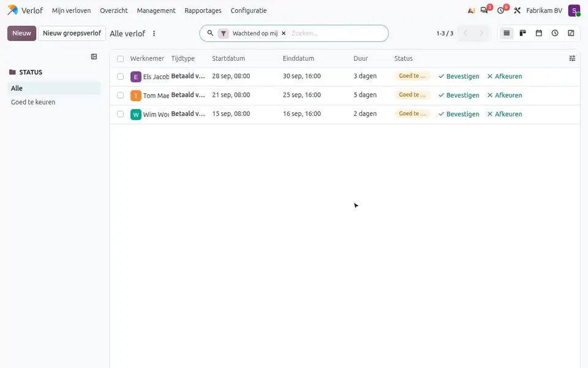The width and height of the screenshot is (588, 368).
Task: Go to next page arrow
Action: tap(481, 33)
